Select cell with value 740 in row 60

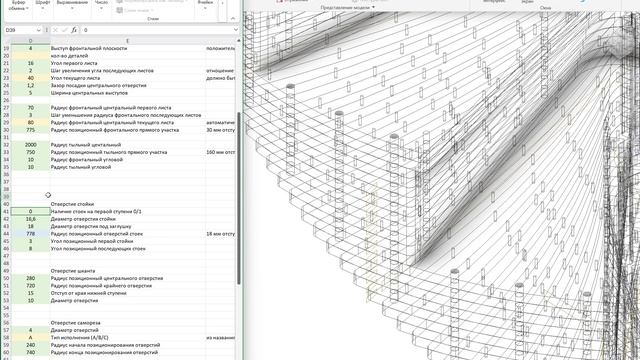30,352
